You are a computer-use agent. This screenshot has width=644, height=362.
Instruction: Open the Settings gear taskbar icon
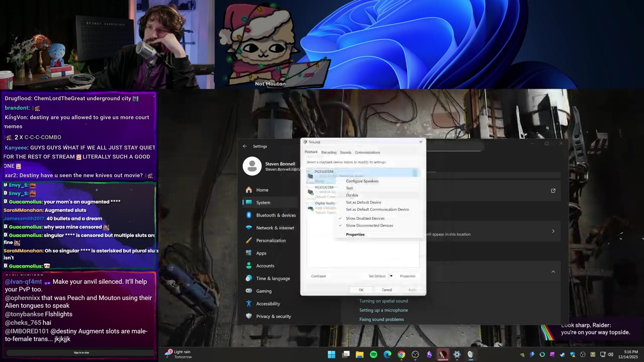click(457, 354)
